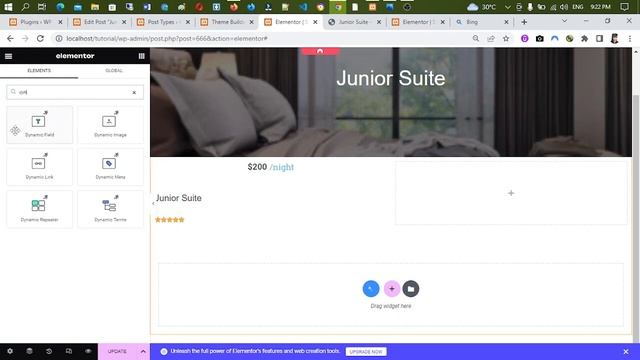
Task: Click the red section edit handle at top
Action: point(320,51)
